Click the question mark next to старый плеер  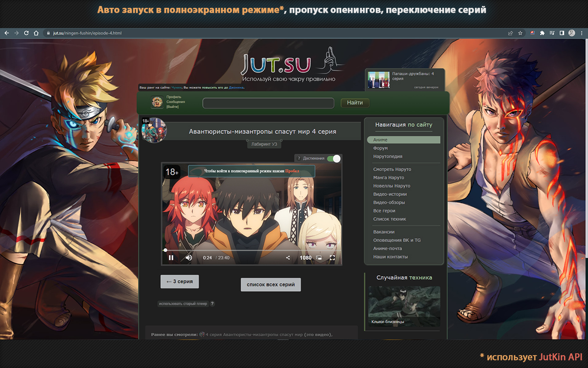point(212,304)
